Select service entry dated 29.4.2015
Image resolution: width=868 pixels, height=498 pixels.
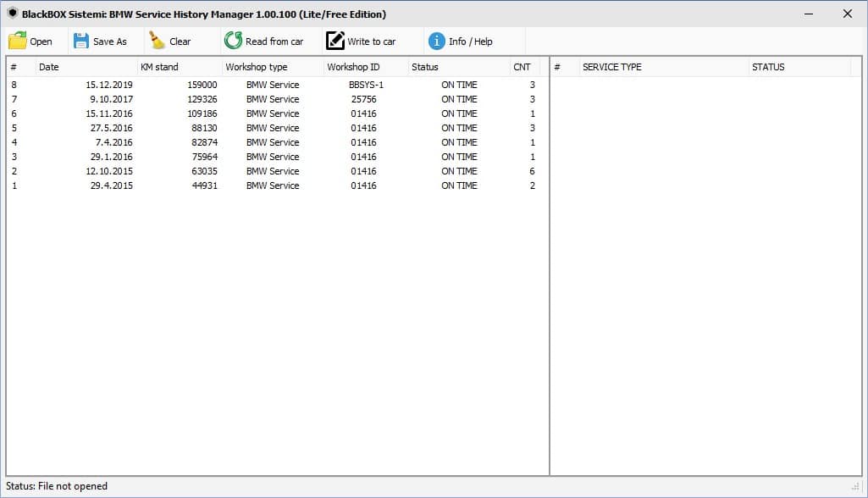(x=112, y=185)
